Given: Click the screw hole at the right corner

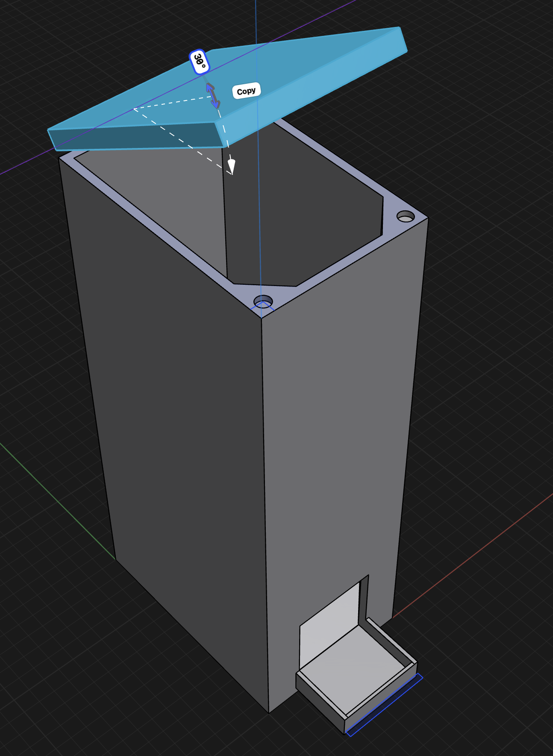Looking at the screenshot, I should [406, 216].
